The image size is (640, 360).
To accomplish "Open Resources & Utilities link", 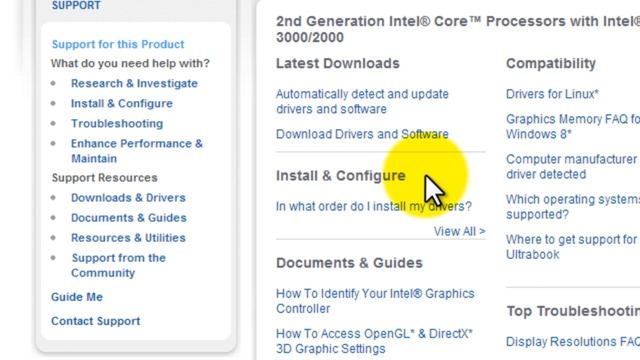I will (128, 238).
